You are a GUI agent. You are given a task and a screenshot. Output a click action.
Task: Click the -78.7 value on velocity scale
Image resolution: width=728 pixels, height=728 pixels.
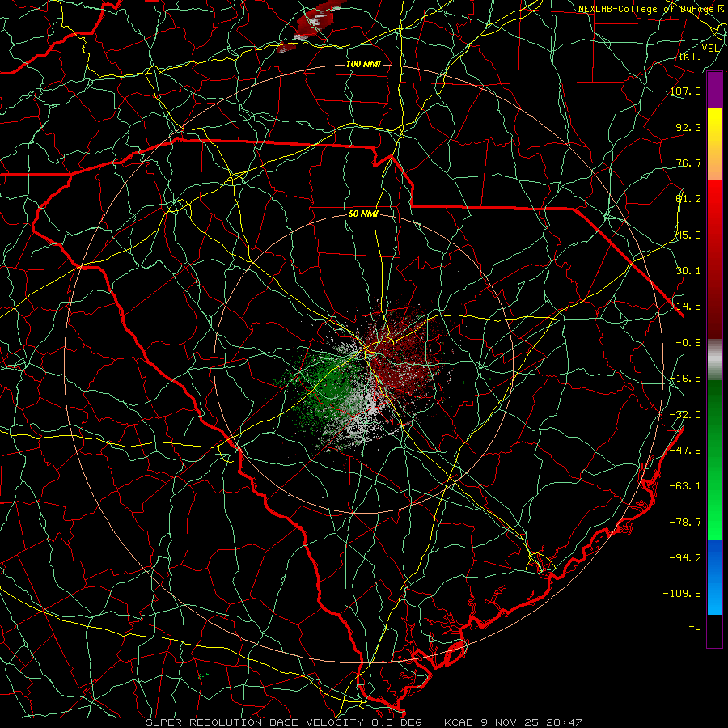[685, 523]
